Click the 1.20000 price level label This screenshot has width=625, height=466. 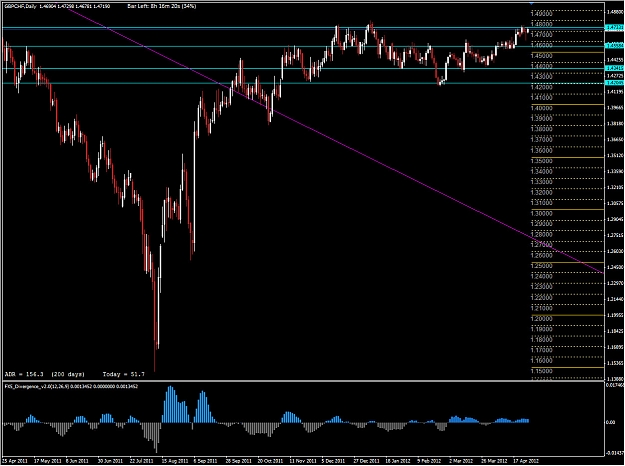542,319
